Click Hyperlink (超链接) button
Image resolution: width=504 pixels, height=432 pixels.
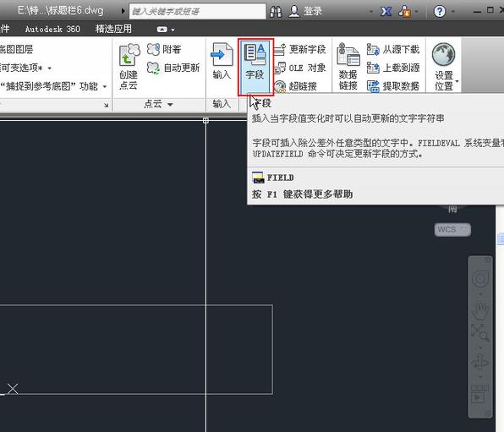[296, 86]
